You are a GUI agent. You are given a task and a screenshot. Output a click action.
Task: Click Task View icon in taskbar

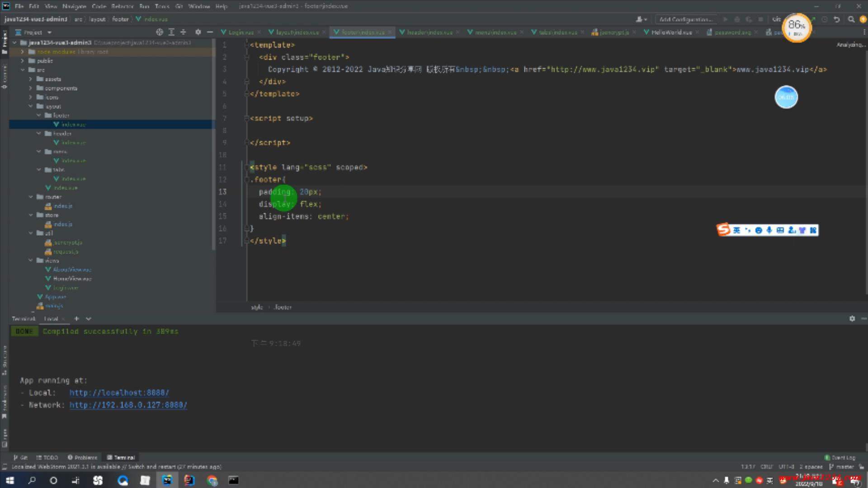(x=75, y=480)
